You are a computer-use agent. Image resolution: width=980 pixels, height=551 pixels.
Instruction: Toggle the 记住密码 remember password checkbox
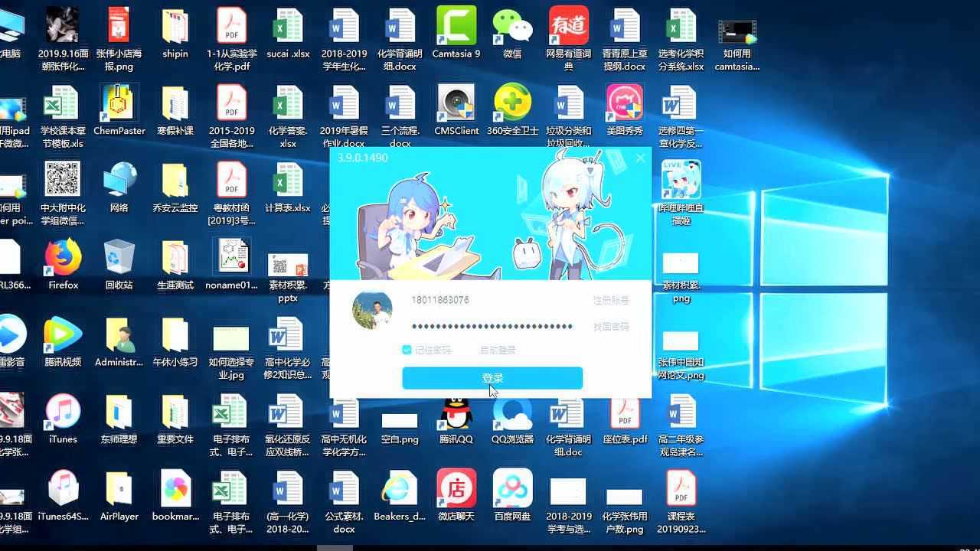[407, 350]
